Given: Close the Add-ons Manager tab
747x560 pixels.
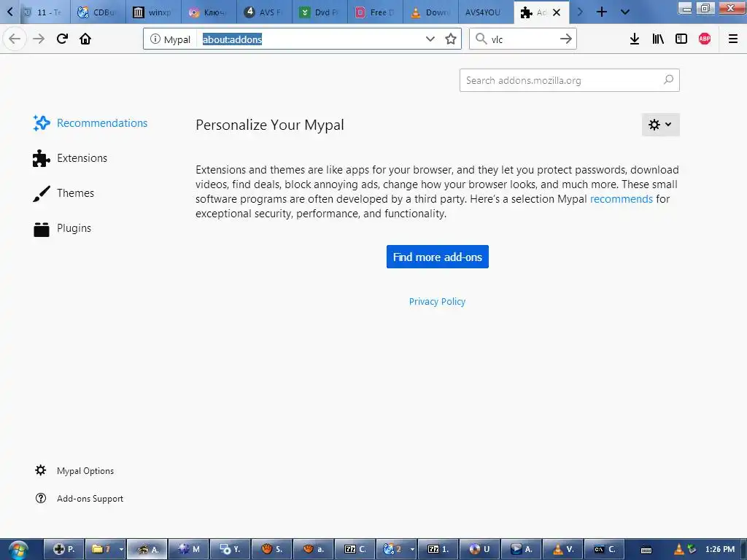Looking at the screenshot, I should click(x=557, y=12).
